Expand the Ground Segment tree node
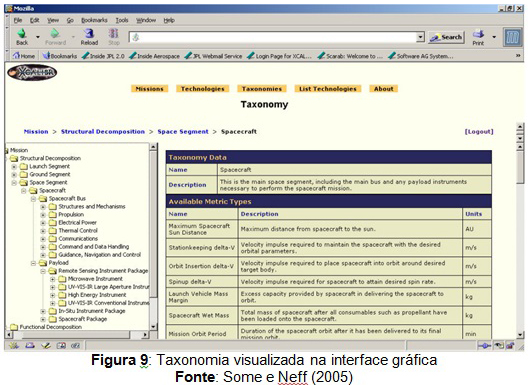The image size is (528, 385). (14, 175)
